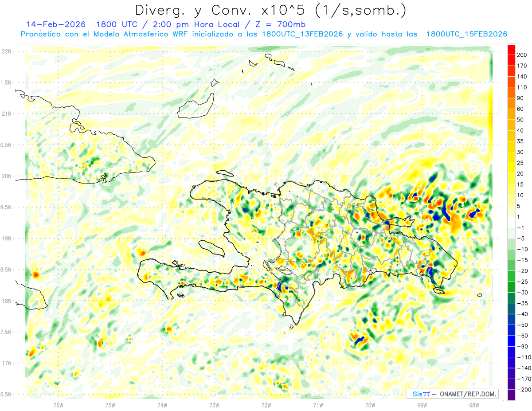The height and width of the screenshot is (411, 532).
Task: Click the '60' legend value
Action: pos(520,109)
